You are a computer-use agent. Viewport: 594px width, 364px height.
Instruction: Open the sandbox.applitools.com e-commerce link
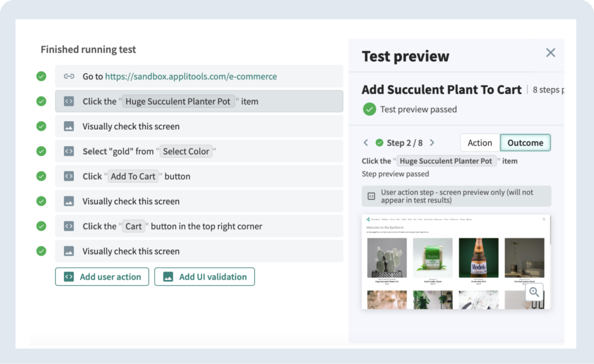(x=191, y=76)
